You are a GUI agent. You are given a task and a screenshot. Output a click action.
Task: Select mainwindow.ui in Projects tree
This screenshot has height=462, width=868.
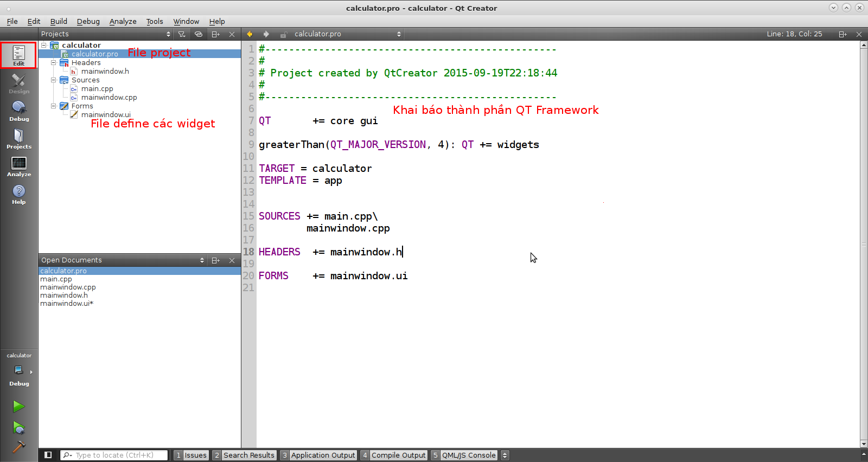coord(106,114)
